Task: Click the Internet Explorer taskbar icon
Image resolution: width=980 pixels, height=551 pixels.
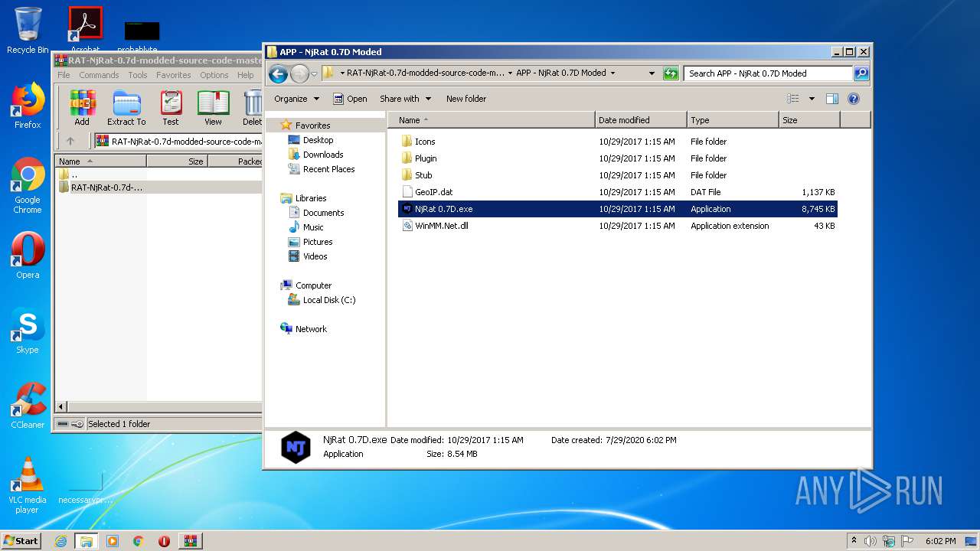Action: (x=60, y=541)
